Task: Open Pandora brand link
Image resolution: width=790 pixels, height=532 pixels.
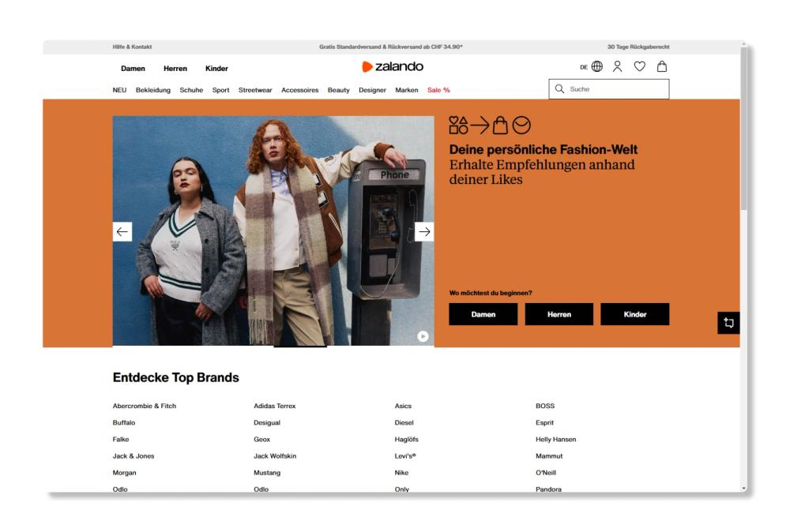Action: tap(549, 489)
